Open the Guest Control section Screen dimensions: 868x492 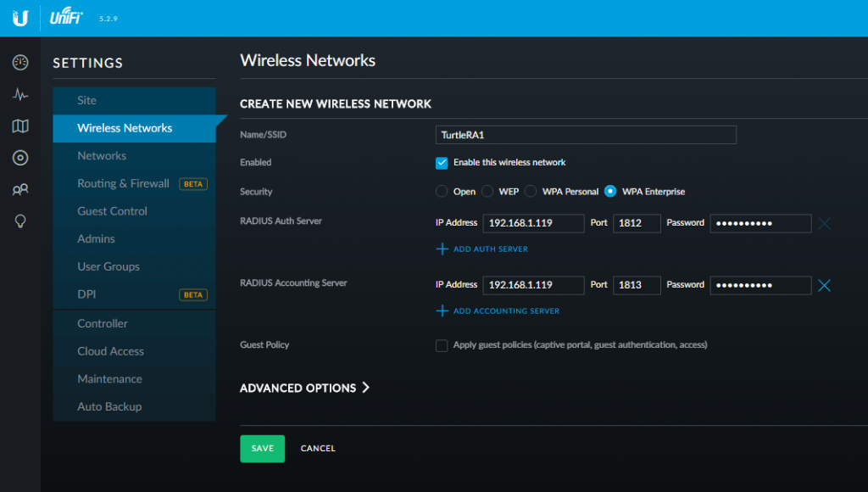(111, 210)
